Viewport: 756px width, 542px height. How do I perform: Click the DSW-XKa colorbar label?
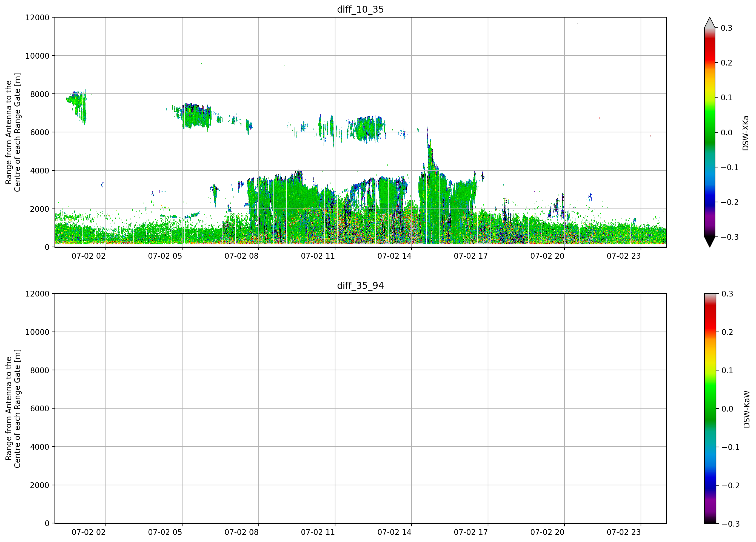click(745, 133)
